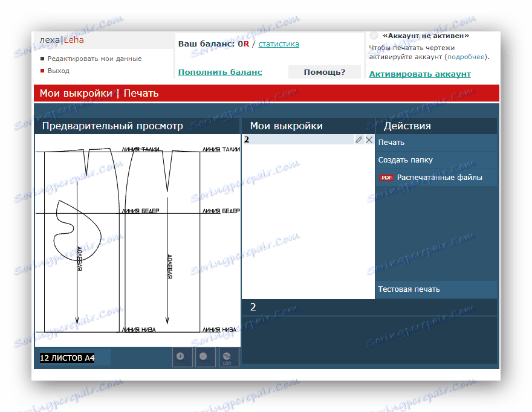Select Редактировать мои данные
Screen dimensions: 532x412
point(94,59)
